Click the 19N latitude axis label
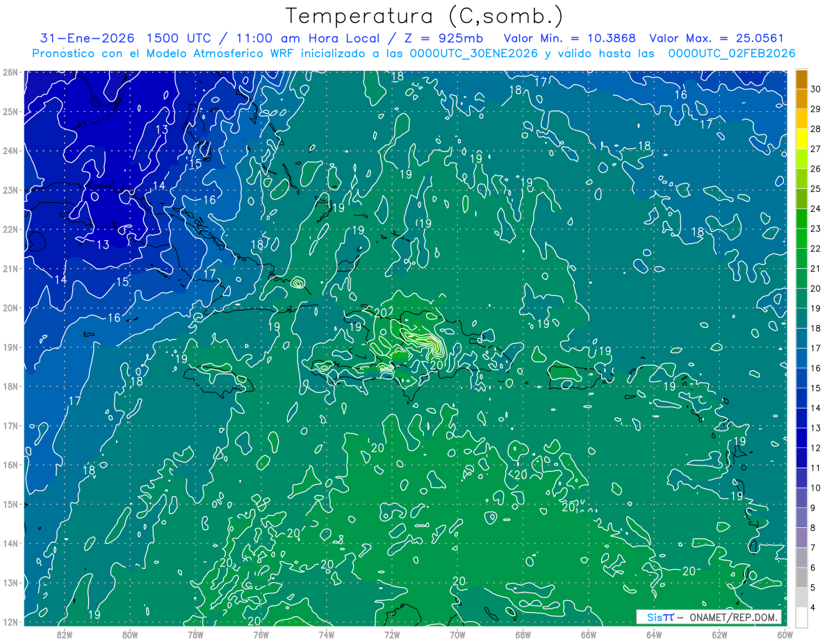This screenshot has height=644, width=834. point(10,347)
